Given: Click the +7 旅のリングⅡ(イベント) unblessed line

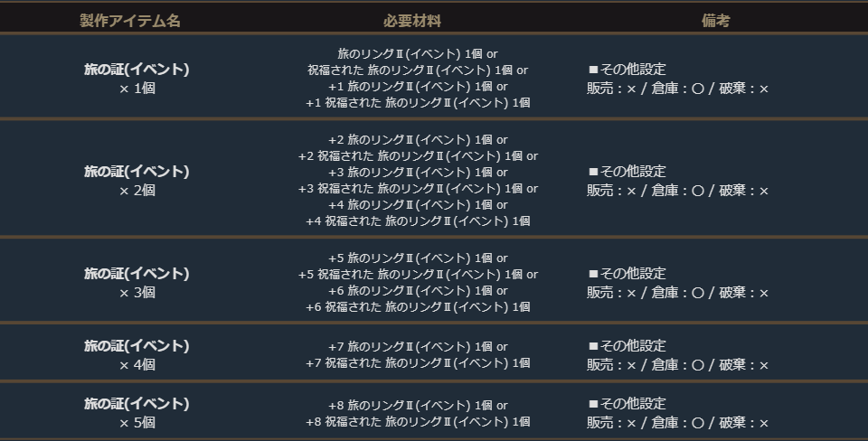Looking at the screenshot, I should [418, 347].
